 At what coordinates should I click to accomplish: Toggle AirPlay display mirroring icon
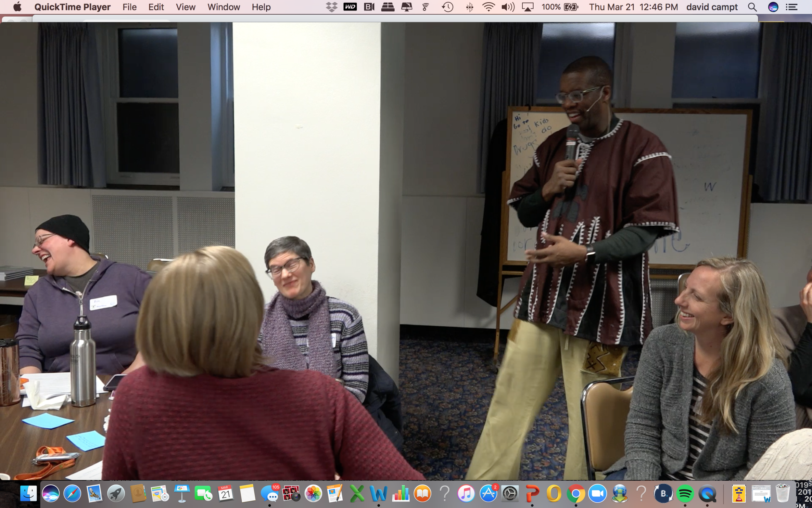(x=528, y=7)
